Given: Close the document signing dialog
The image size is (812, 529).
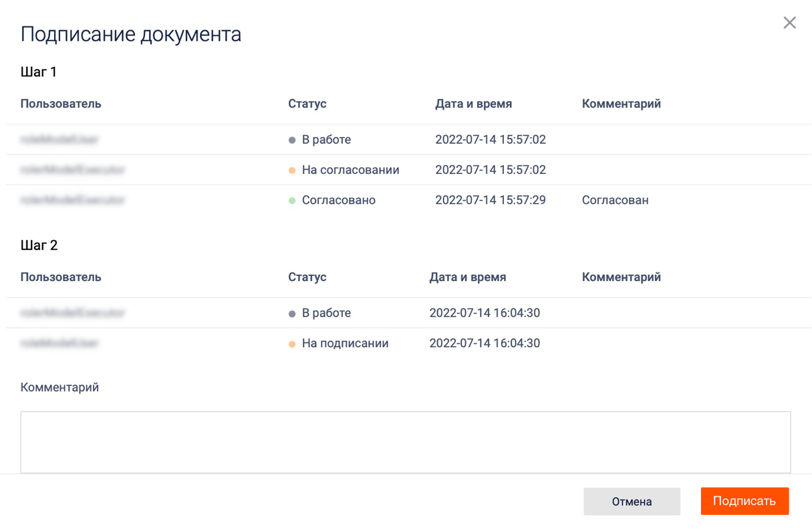Looking at the screenshot, I should click(x=789, y=23).
